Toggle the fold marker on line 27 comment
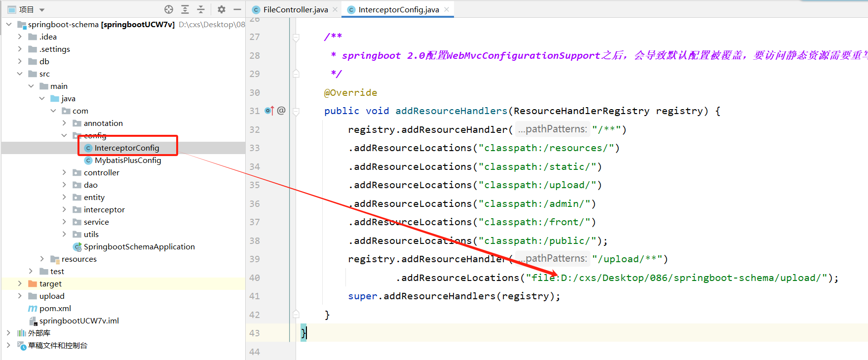The image size is (868, 360). pos(296,37)
